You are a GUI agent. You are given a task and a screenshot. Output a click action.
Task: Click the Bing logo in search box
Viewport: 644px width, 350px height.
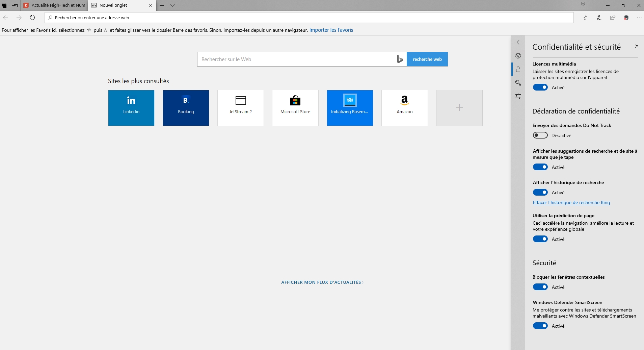[400, 59]
